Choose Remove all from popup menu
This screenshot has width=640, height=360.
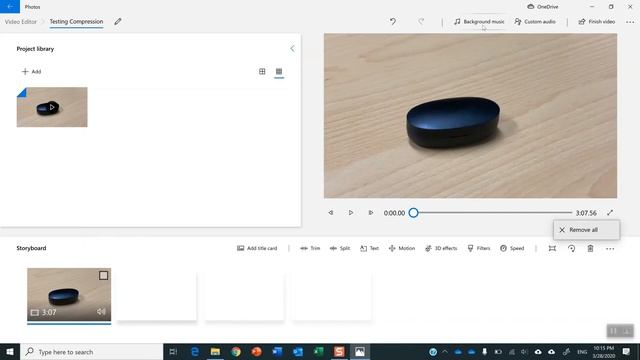pyautogui.click(x=587, y=230)
